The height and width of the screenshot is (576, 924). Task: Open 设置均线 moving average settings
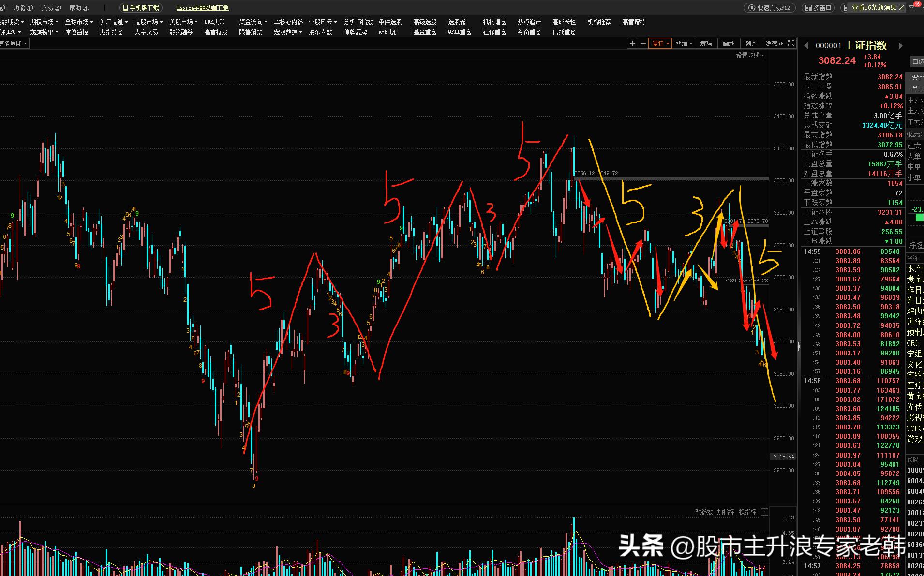coord(750,55)
